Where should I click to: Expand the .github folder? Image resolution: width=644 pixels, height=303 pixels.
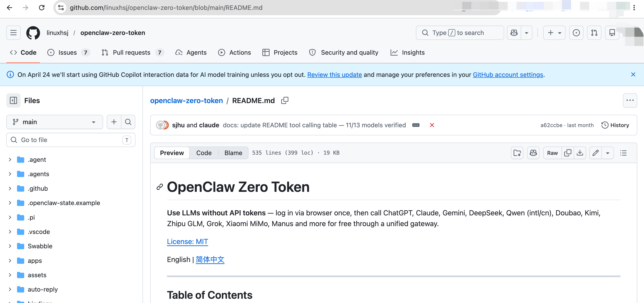(x=10, y=188)
